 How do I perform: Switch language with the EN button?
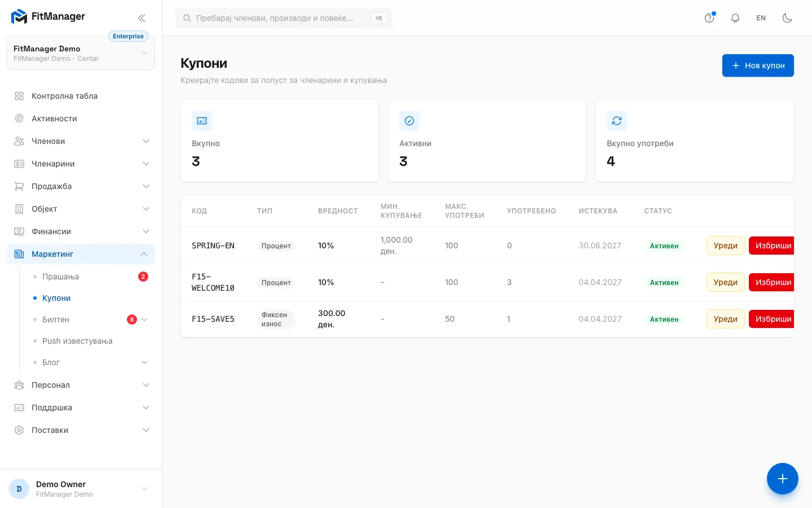(x=761, y=18)
